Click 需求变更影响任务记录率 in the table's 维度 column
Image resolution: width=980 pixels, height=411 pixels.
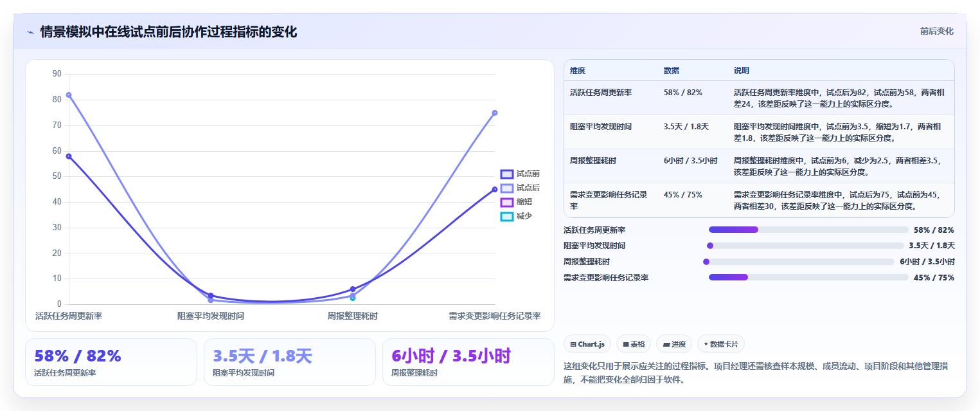[x=609, y=200]
